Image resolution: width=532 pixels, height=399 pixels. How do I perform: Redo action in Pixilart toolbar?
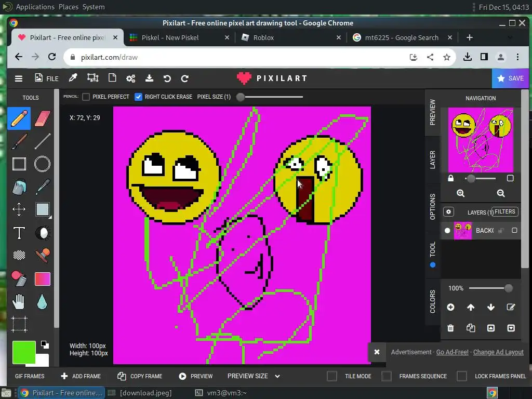click(x=184, y=79)
